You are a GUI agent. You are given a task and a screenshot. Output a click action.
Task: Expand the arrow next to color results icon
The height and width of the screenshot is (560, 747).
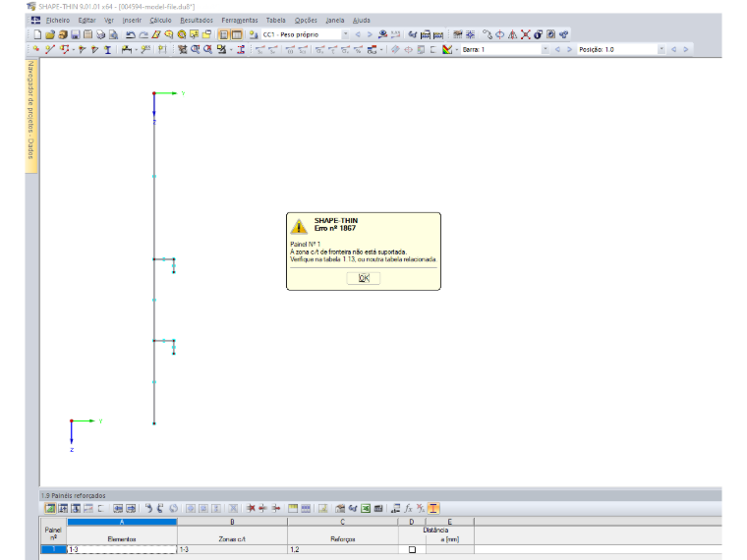coord(456,49)
